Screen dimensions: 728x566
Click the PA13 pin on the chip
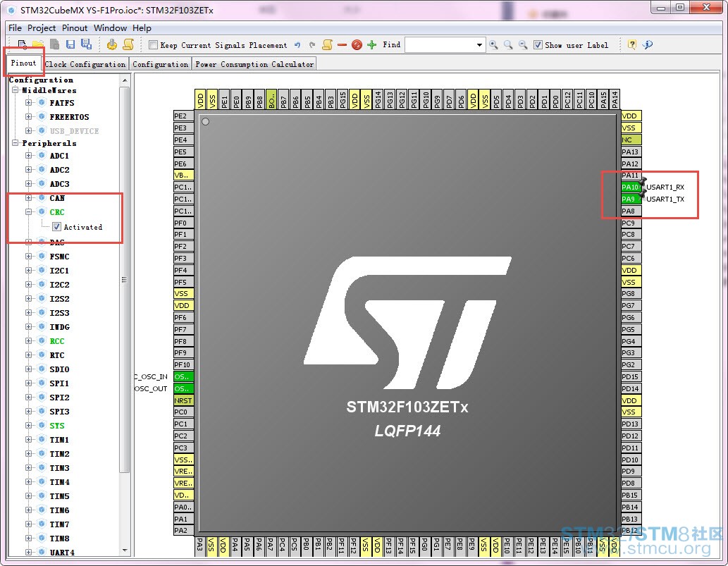[631, 152]
